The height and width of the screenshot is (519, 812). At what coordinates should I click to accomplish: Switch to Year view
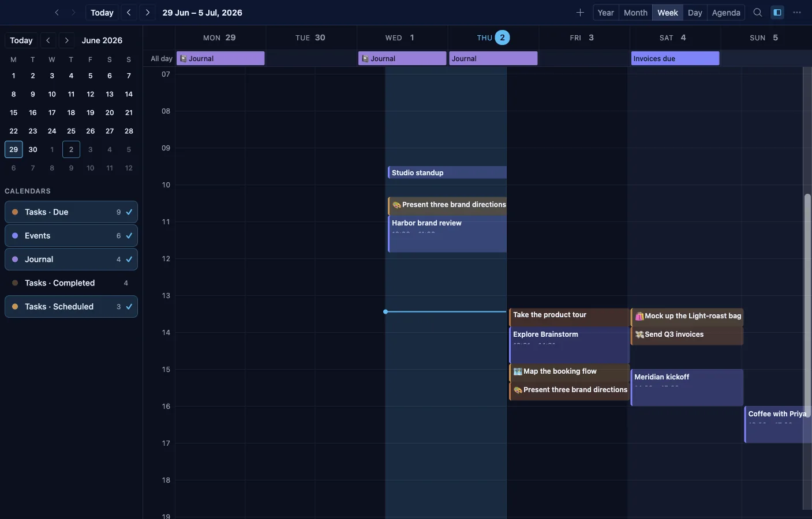605,13
